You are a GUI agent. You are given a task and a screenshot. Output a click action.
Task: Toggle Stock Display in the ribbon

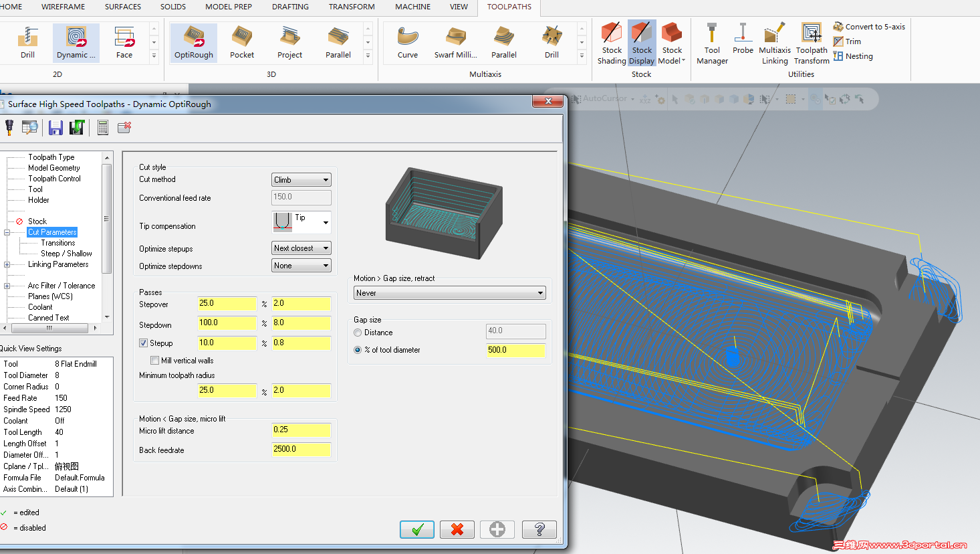point(642,43)
